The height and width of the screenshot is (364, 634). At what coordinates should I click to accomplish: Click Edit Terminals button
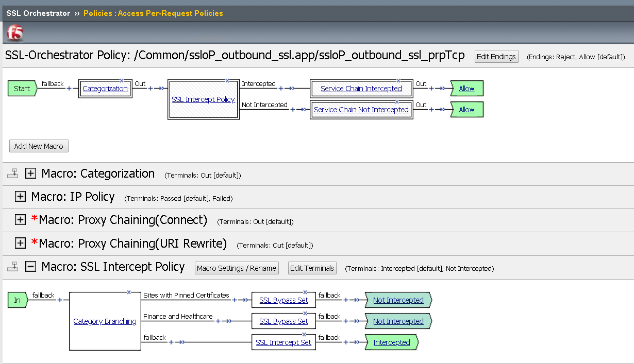pos(312,268)
